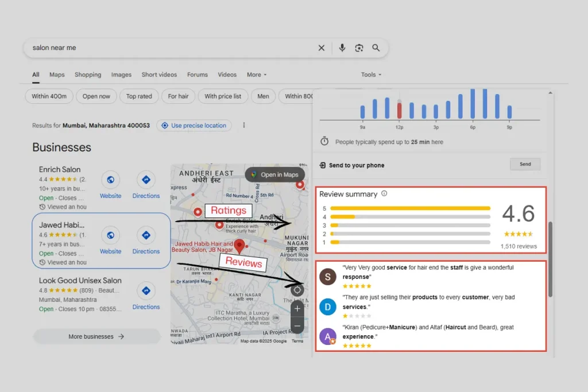This screenshot has height=392, width=588.
Task: Click the blue 6p popular-times bar
Action: pyautogui.click(x=473, y=104)
